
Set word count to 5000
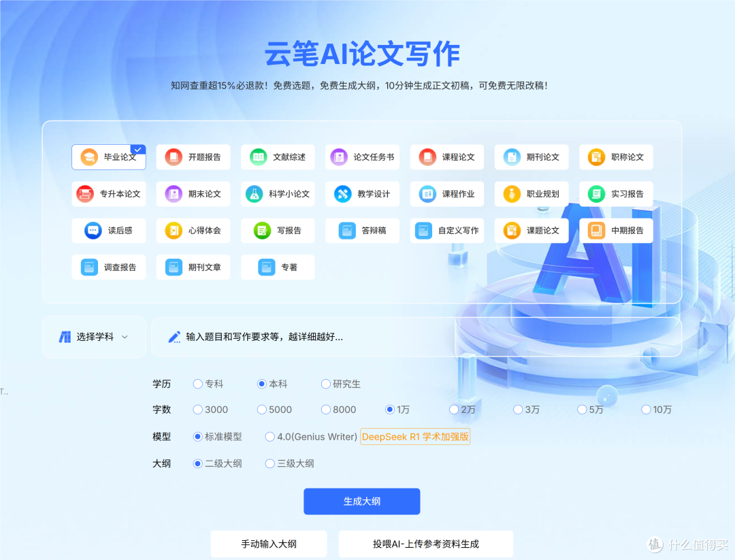[x=261, y=410]
